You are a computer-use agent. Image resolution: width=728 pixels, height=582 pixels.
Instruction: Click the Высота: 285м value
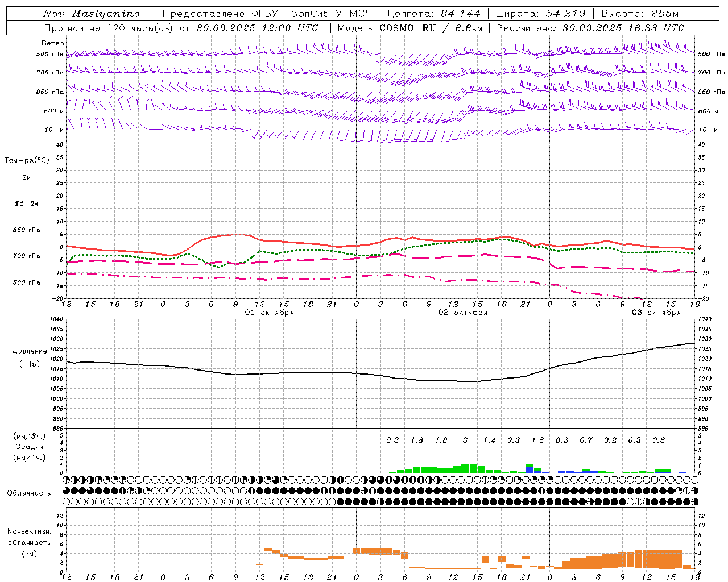click(x=640, y=14)
